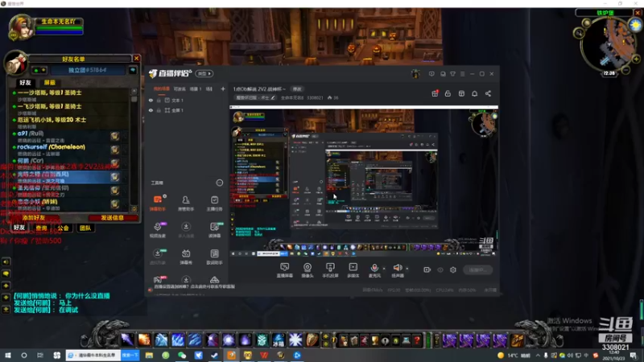Toggle visibility of the 文本 1 source
The width and height of the screenshot is (644, 362).
[x=151, y=100]
